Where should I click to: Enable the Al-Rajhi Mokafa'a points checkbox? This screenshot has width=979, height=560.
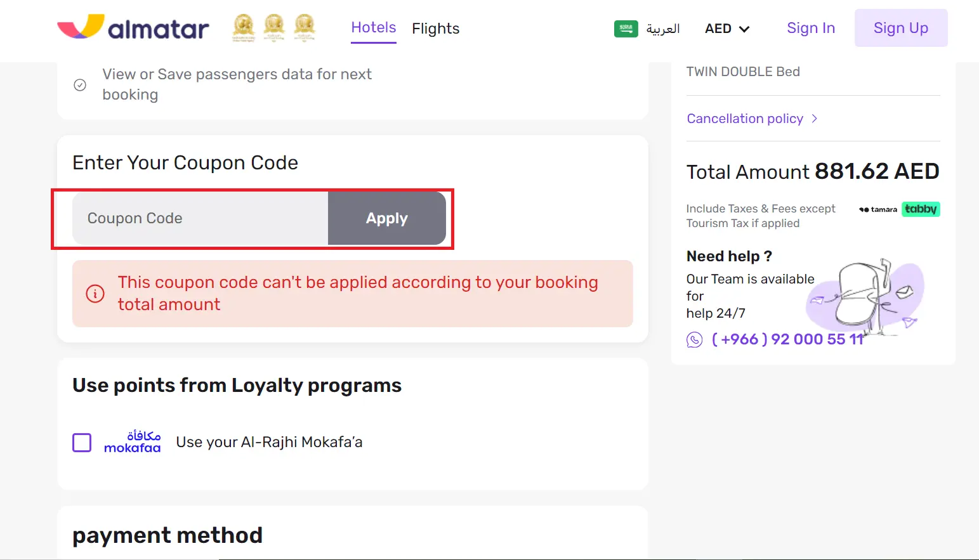click(82, 442)
